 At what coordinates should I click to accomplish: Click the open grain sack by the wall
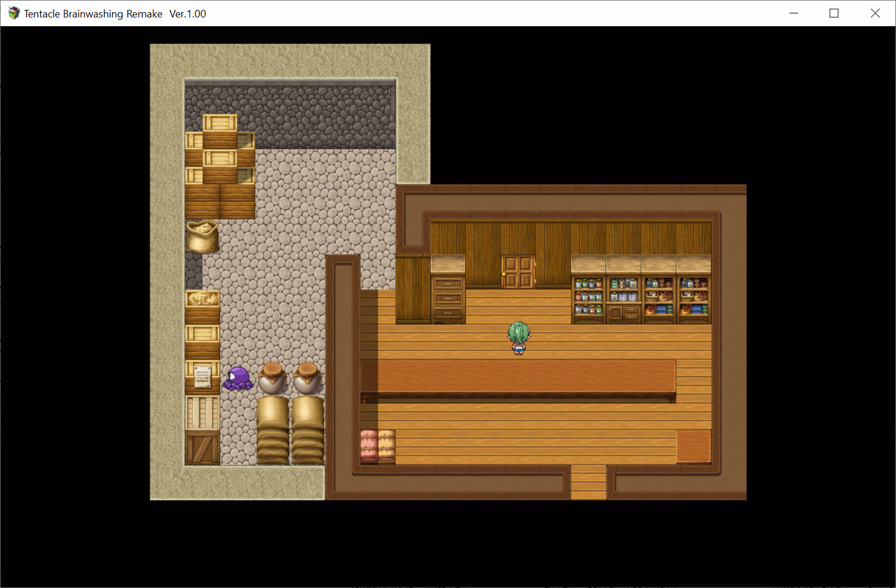(x=202, y=236)
